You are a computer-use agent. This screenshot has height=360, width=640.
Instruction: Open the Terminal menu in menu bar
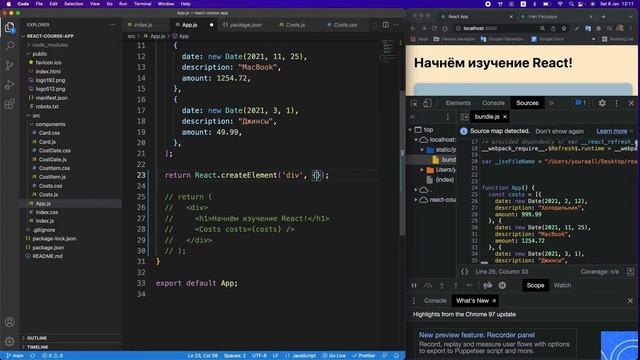[142, 4]
